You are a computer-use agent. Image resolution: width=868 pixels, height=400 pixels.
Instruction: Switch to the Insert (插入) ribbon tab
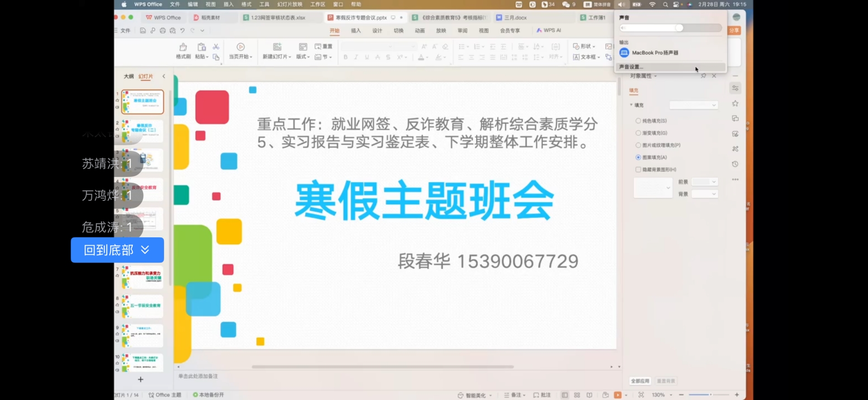(x=356, y=31)
